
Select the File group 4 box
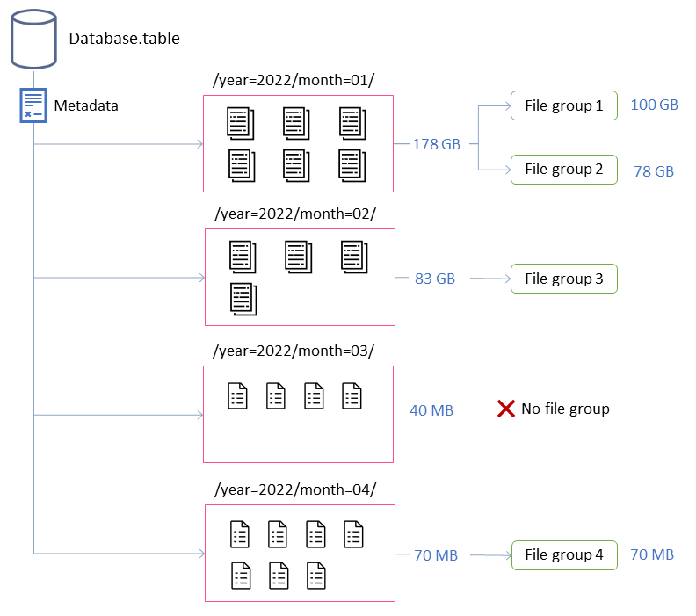pos(564,554)
